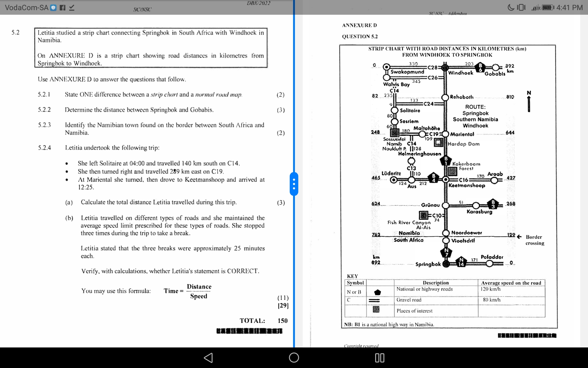This screenshot has width=588, height=368.
Task: Tap the battery indicator icon
Action: (x=548, y=7)
